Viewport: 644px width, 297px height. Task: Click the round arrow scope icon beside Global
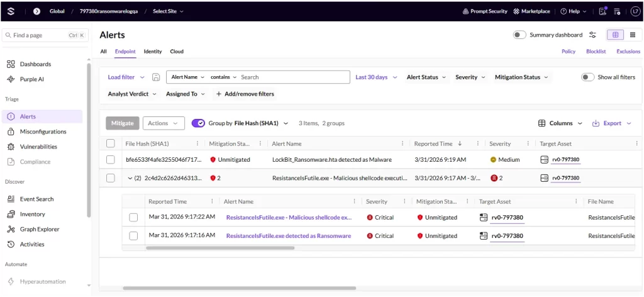36,11
